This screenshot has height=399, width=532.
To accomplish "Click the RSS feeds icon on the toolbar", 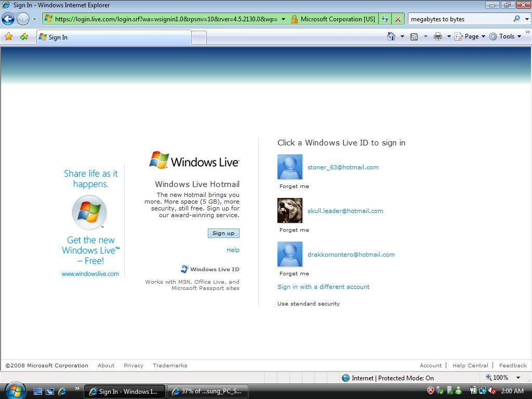I will point(415,36).
